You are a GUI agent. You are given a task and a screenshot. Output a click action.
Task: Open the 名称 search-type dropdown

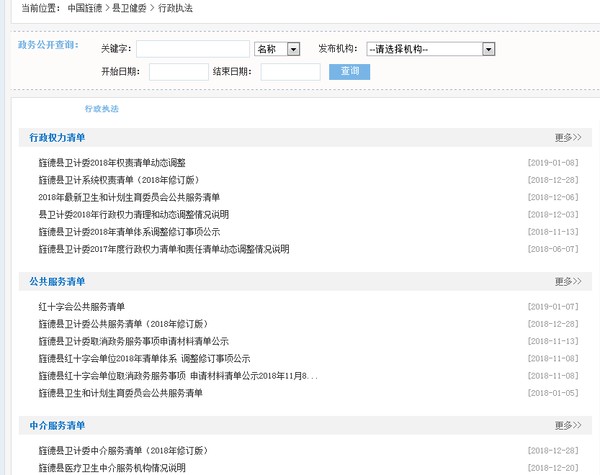tap(277, 49)
